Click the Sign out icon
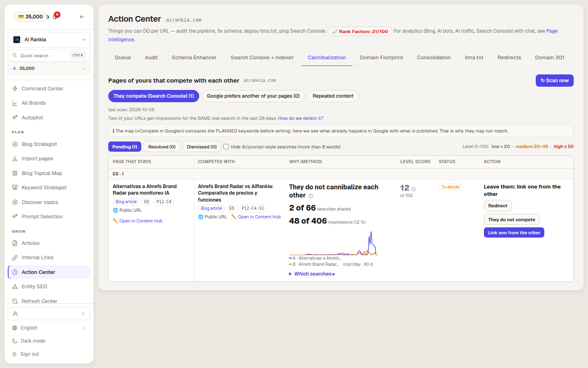This screenshot has width=588, height=368. coord(15,354)
